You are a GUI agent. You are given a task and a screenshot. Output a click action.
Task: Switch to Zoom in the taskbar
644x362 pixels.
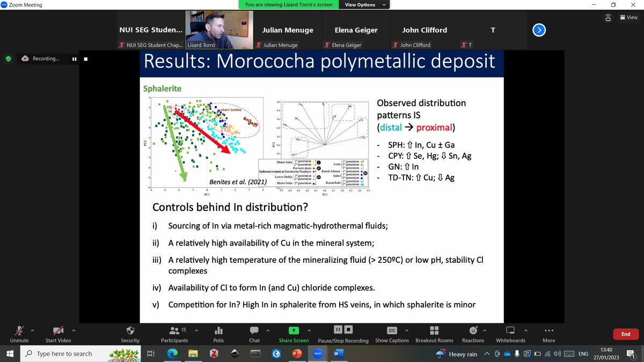click(317, 354)
